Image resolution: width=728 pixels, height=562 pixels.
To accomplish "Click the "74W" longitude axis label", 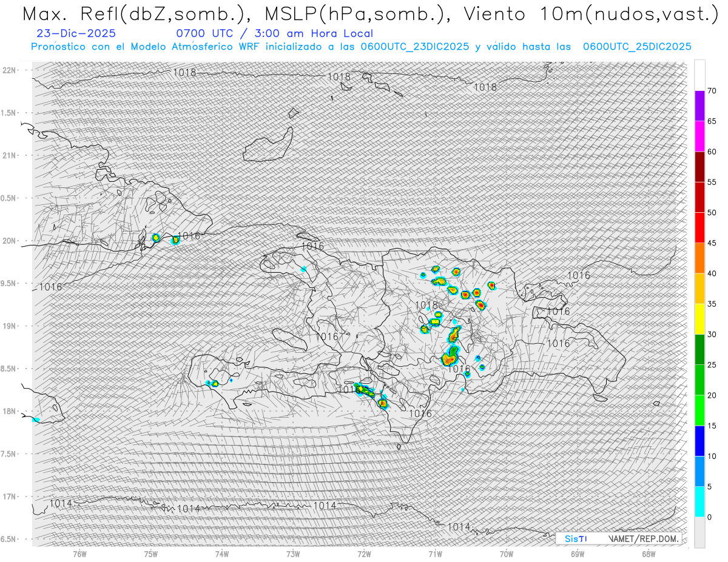I will point(221,554).
